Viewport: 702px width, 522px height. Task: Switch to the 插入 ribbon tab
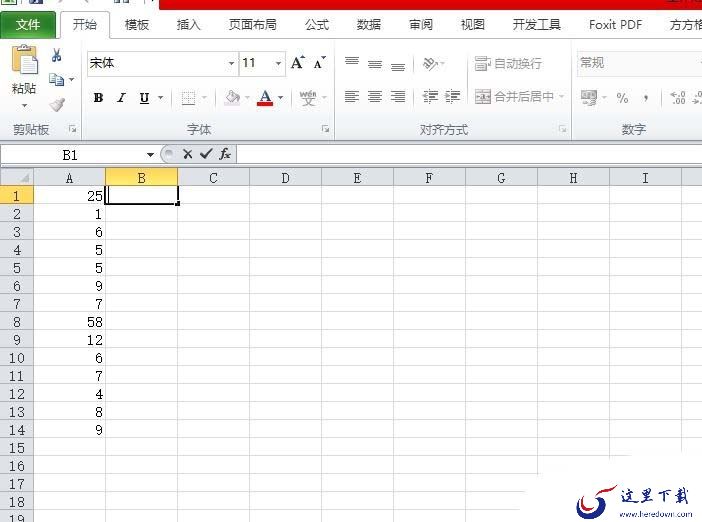[x=188, y=25]
